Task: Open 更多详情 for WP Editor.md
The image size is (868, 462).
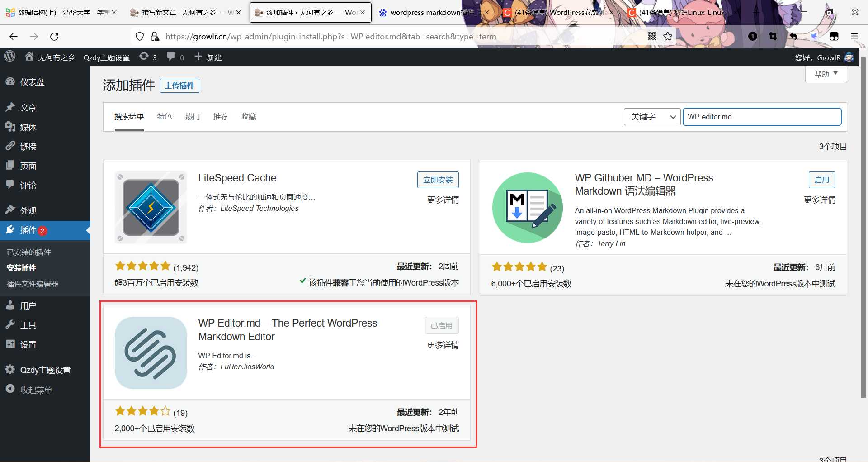Action: point(443,345)
